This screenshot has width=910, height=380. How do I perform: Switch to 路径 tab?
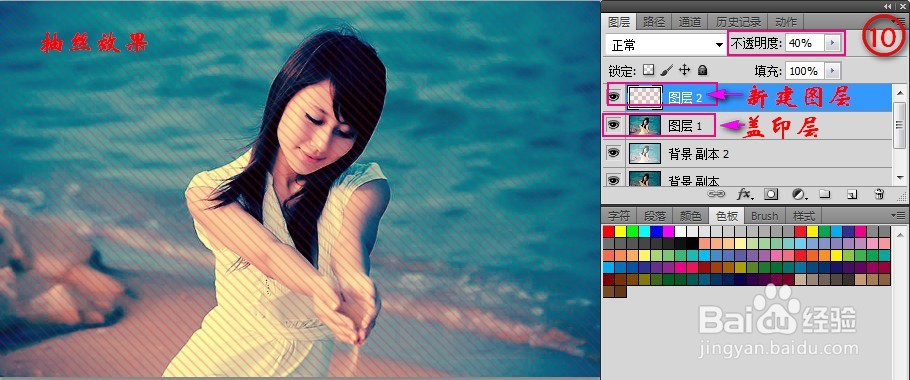[x=654, y=22]
